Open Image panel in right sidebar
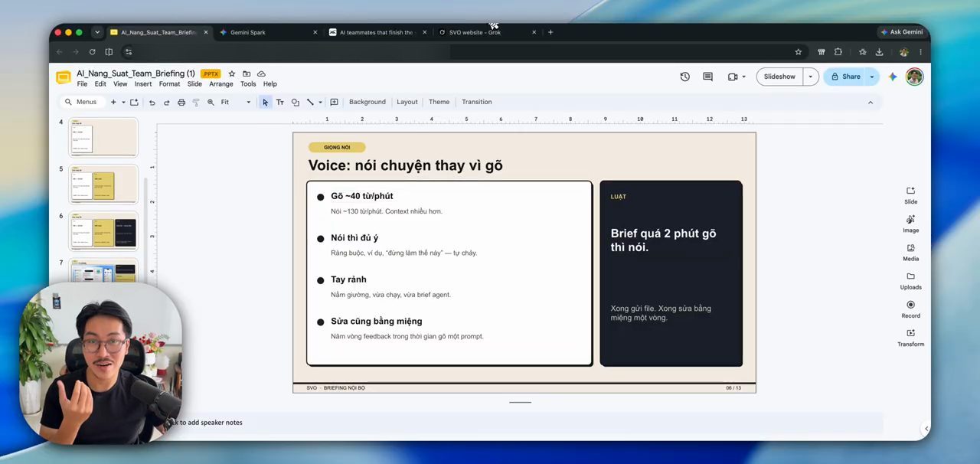The height and width of the screenshot is (464, 980). point(910,224)
